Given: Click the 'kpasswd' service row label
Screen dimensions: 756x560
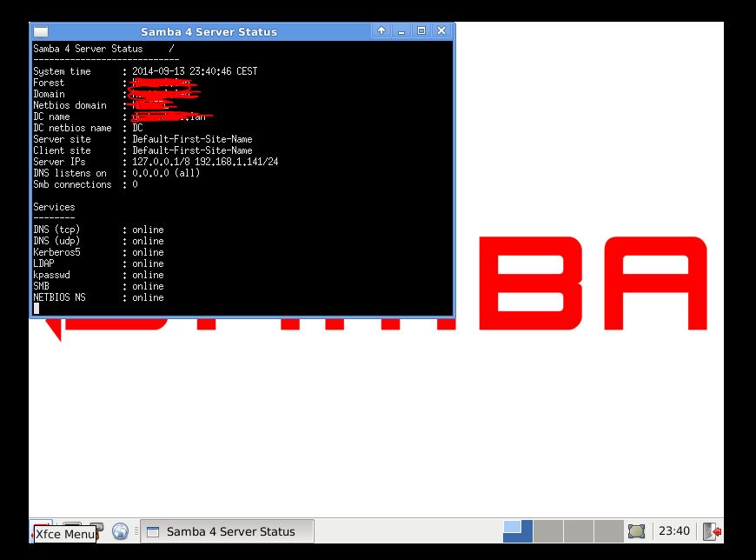Looking at the screenshot, I should pos(51,275).
